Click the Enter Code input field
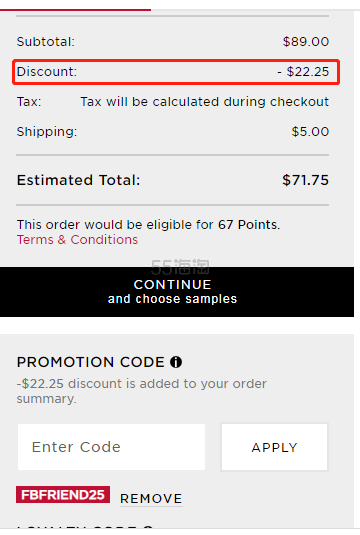 [x=111, y=447]
